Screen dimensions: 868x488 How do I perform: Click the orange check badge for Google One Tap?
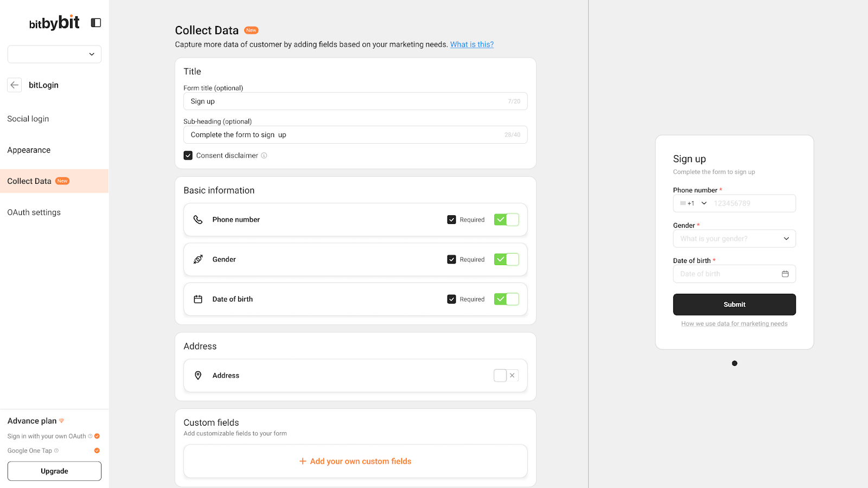(x=97, y=451)
